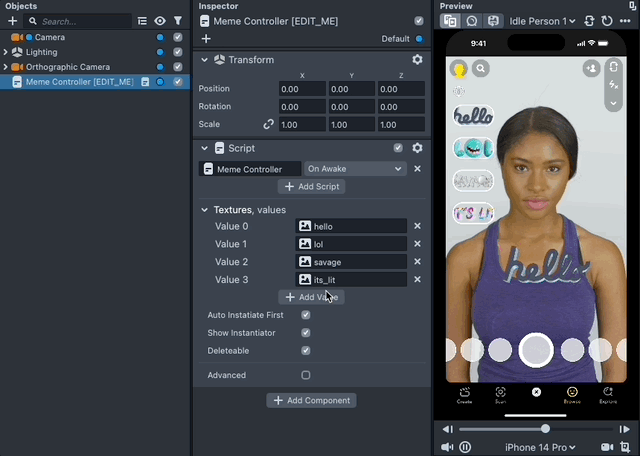Open the On Awake event dropdown
This screenshot has height=456, width=640.
pyautogui.click(x=355, y=169)
